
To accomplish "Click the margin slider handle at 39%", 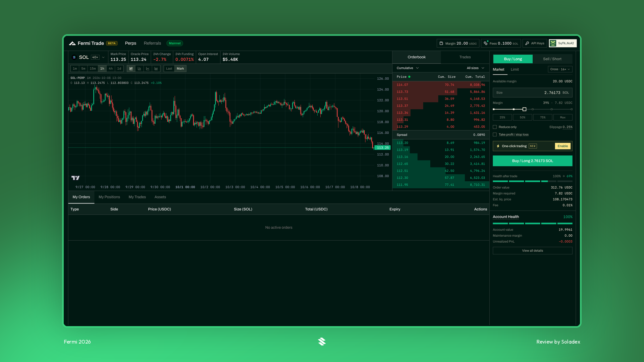I will coord(524,109).
